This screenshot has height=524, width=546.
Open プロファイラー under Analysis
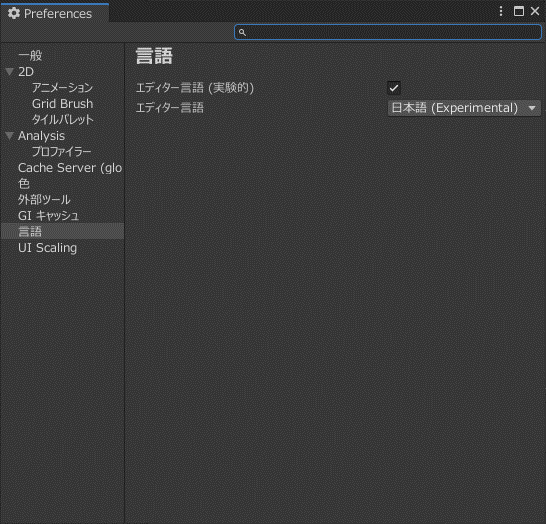62,152
